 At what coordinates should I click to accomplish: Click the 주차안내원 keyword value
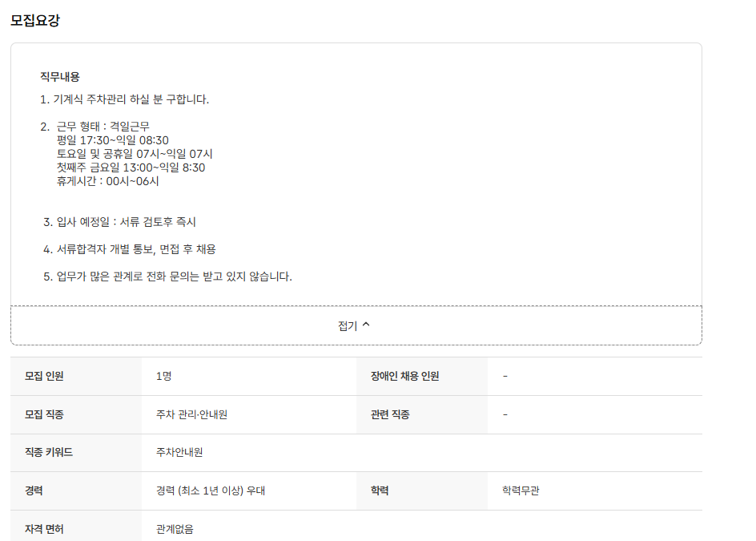(179, 452)
